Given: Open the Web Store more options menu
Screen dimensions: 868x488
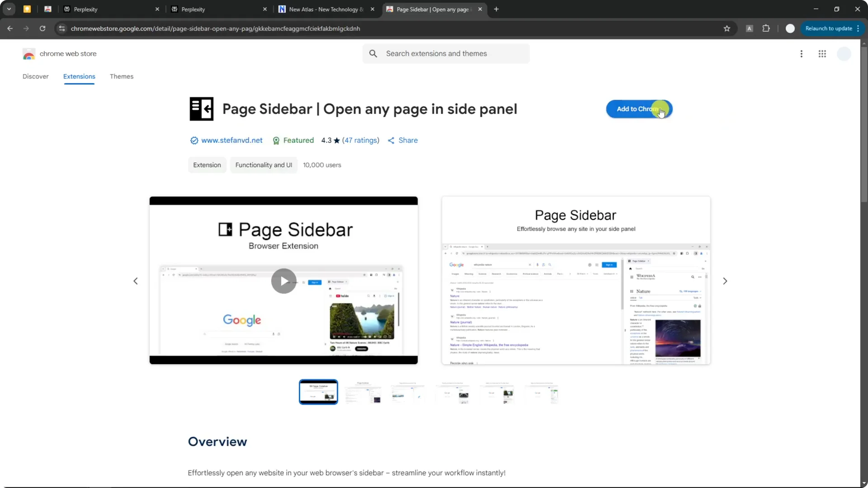Looking at the screenshot, I should click(801, 53).
